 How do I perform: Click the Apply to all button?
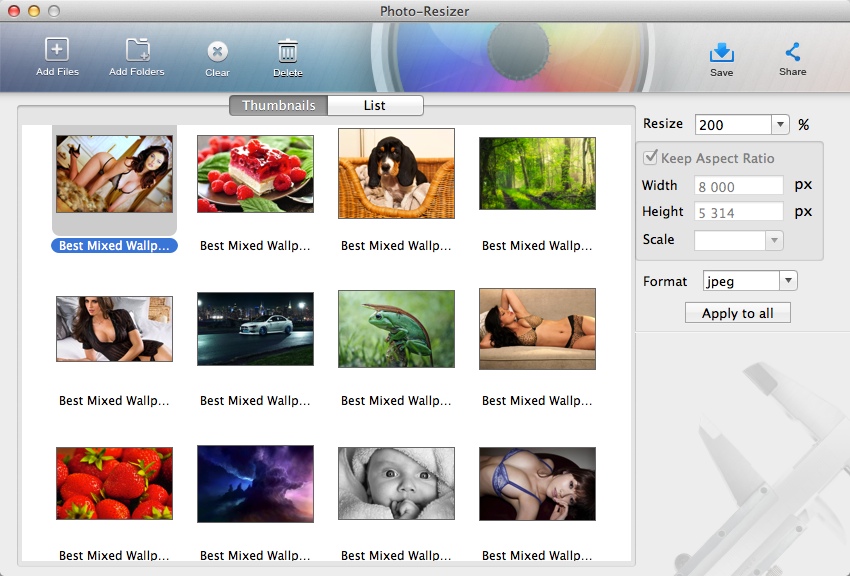(x=738, y=313)
